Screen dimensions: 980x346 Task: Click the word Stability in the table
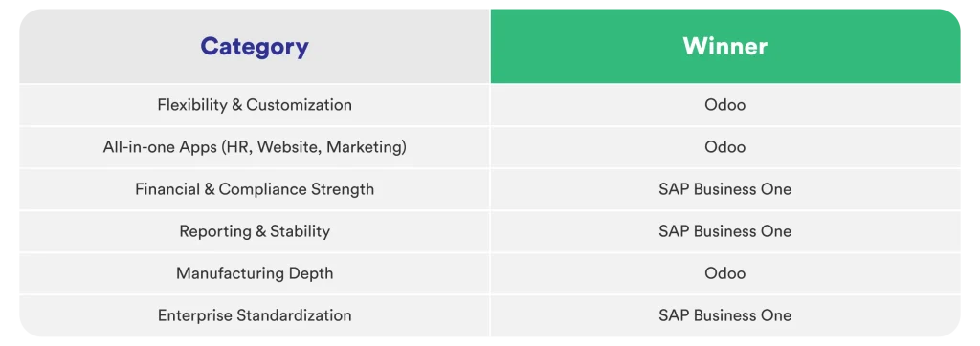[x=300, y=231]
